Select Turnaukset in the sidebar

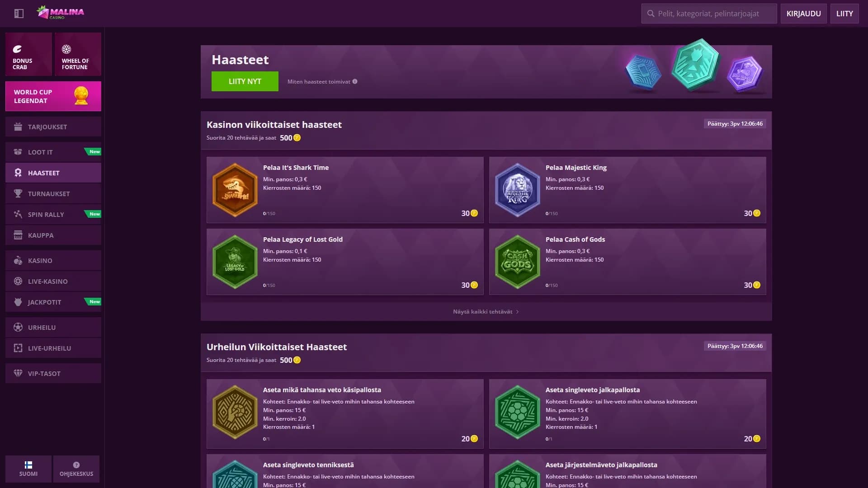pos(53,194)
